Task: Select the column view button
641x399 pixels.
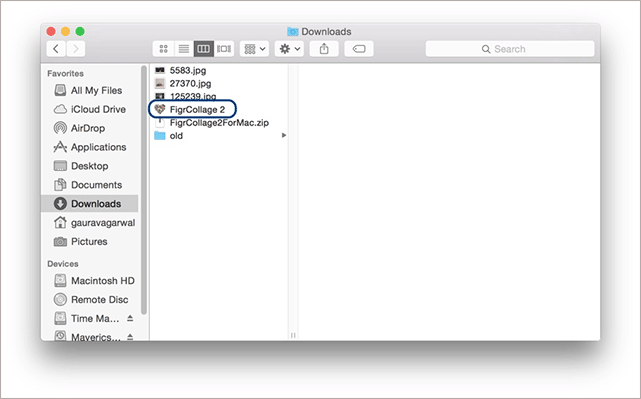Action: (204, 49)
